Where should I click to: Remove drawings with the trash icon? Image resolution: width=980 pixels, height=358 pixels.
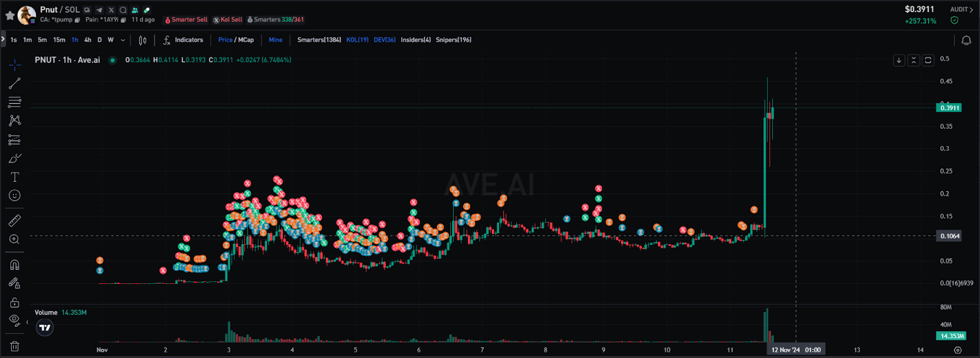[x=15, y=346]
